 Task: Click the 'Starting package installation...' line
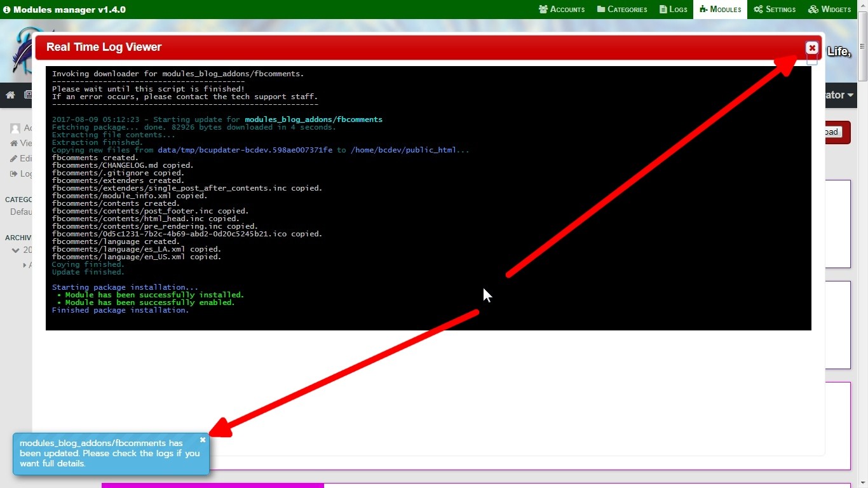tap(125, 287)
